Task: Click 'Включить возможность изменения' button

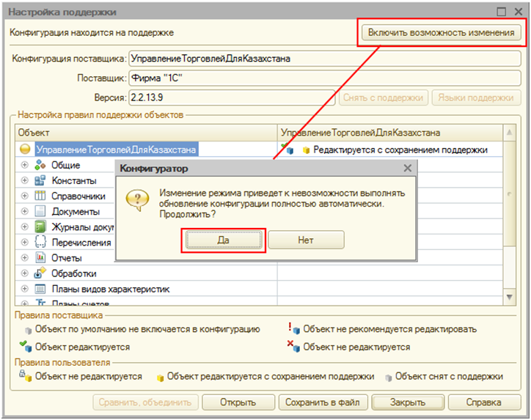Action: point(442,34)
